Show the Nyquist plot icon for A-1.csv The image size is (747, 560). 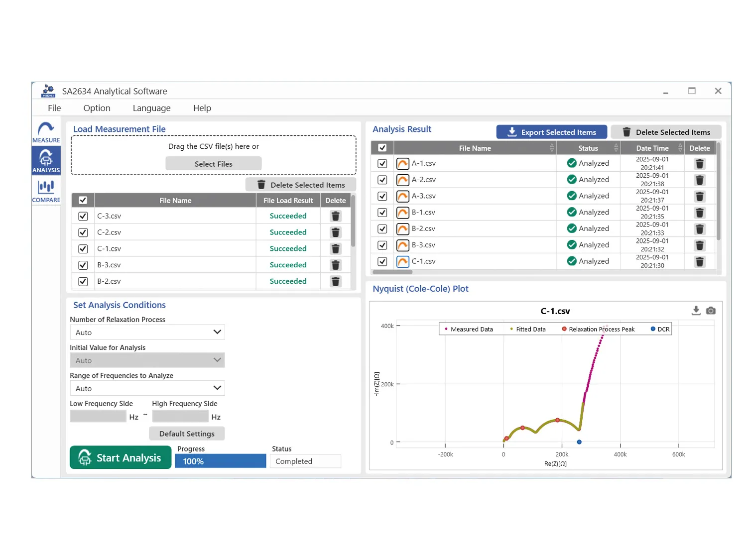(402, 164)
